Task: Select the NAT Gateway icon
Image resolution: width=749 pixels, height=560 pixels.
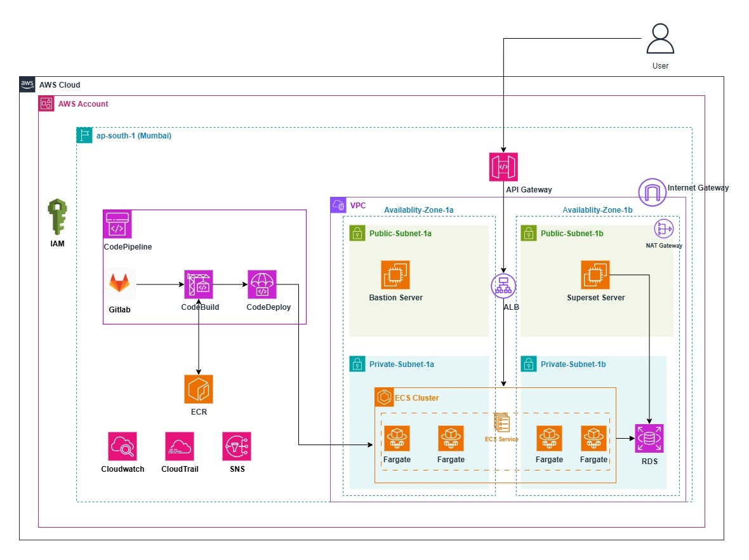Action: (x=664, y=229)
